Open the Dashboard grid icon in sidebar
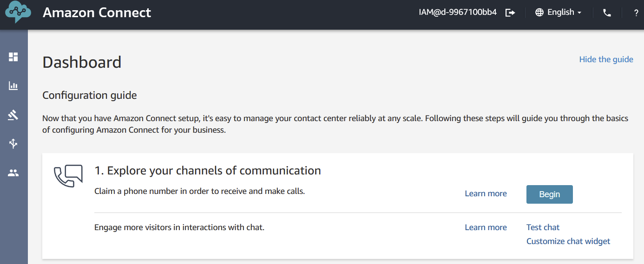 (13, 57)
